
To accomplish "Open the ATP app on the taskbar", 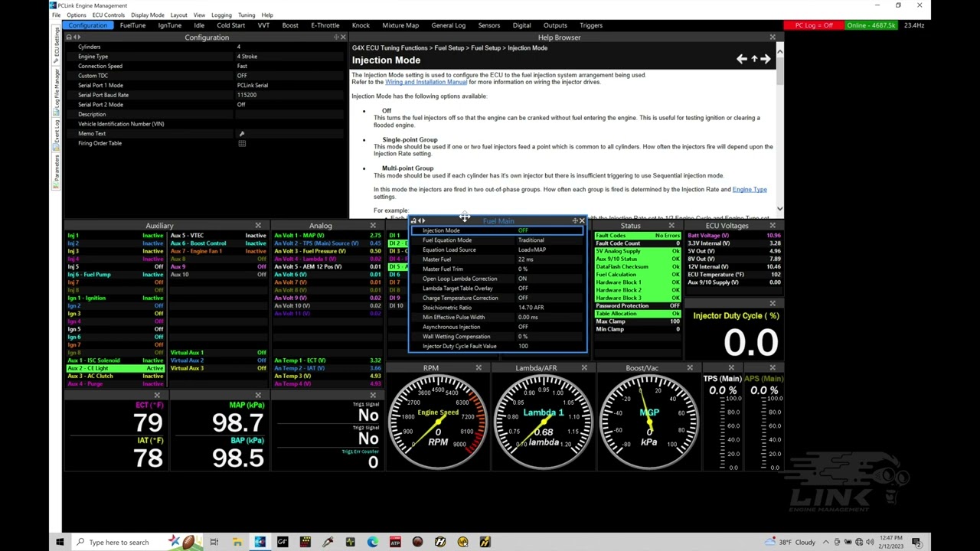I will (x=395, y=542).
